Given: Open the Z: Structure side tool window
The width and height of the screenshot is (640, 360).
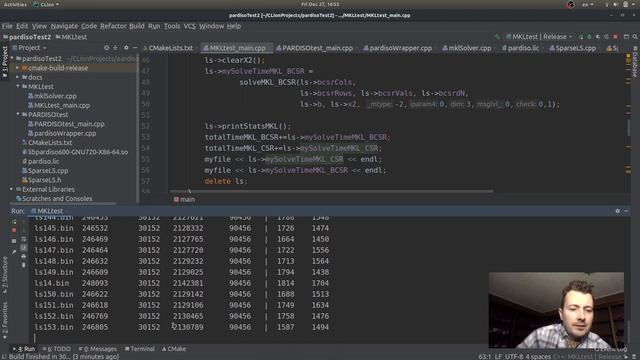Looking at the screenshot, I should [5, 275].
